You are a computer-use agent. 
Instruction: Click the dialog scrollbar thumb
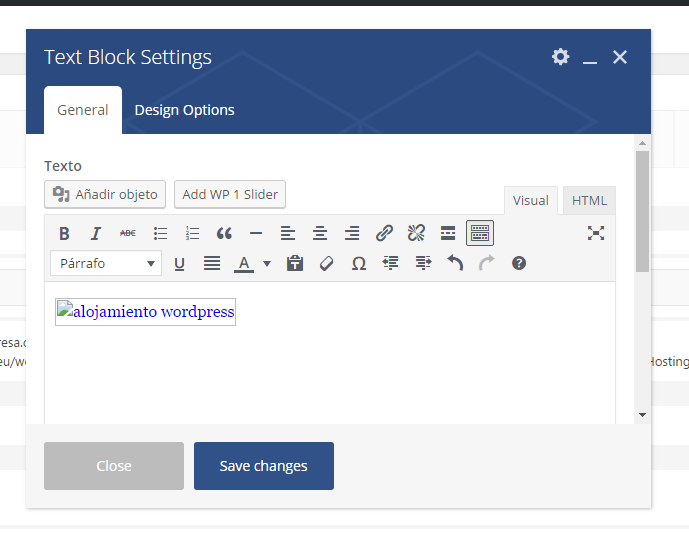click(642, 211)
